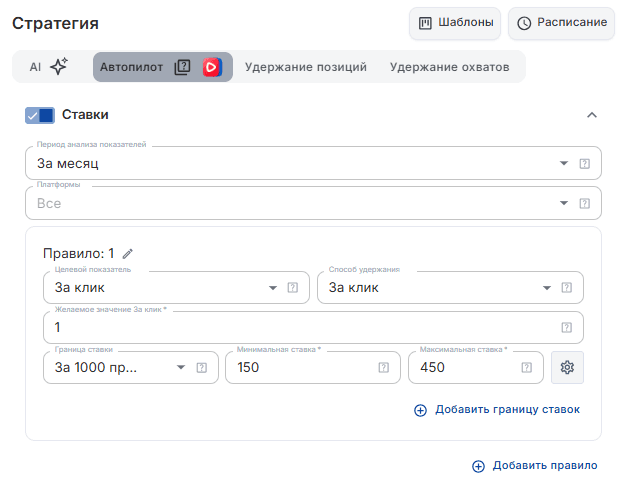Open bid limit settings gear icon
631x492 pixels.
click(567, 367)
